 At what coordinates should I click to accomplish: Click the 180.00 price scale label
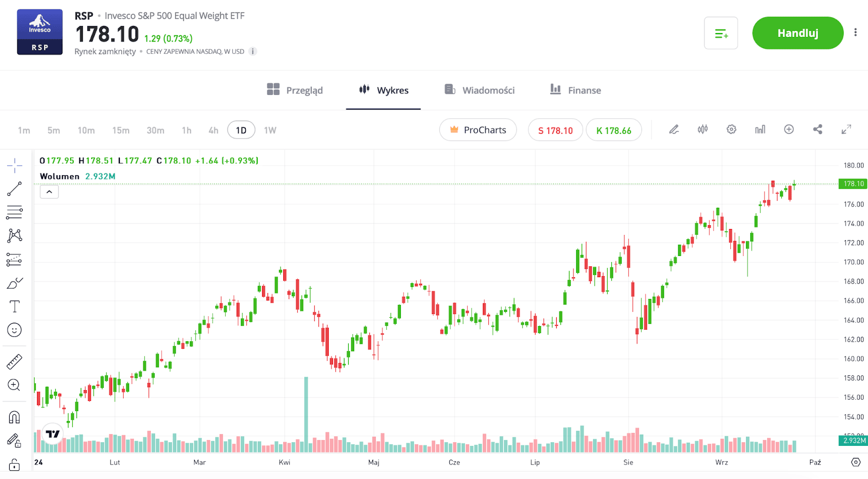853,165
